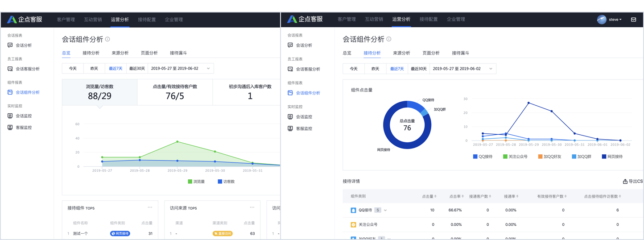Switch to 接待漏斗 tab in the left window

point(178,53)
